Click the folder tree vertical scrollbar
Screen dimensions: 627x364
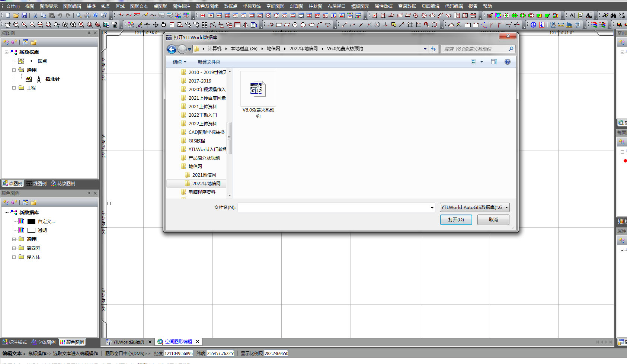click(x=230, y=138)
